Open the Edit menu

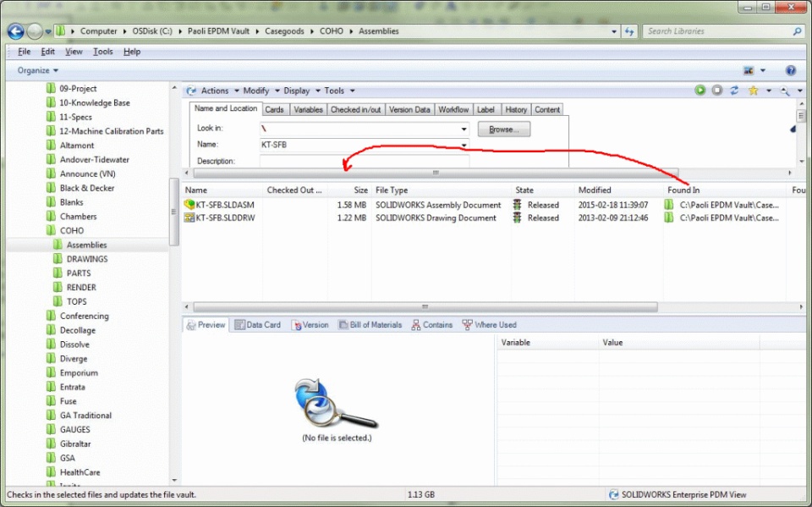pyautogui.click(x=47, y=52)
